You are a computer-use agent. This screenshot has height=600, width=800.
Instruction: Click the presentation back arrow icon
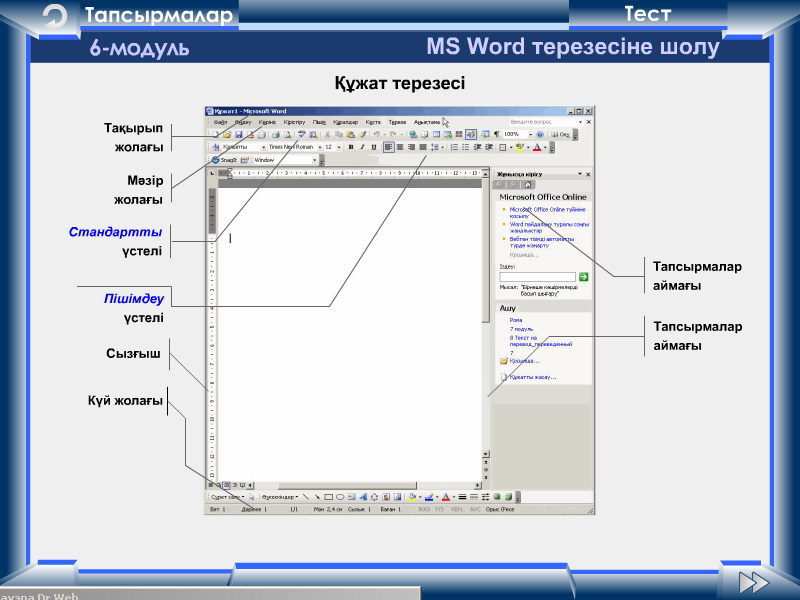(55, 17)
